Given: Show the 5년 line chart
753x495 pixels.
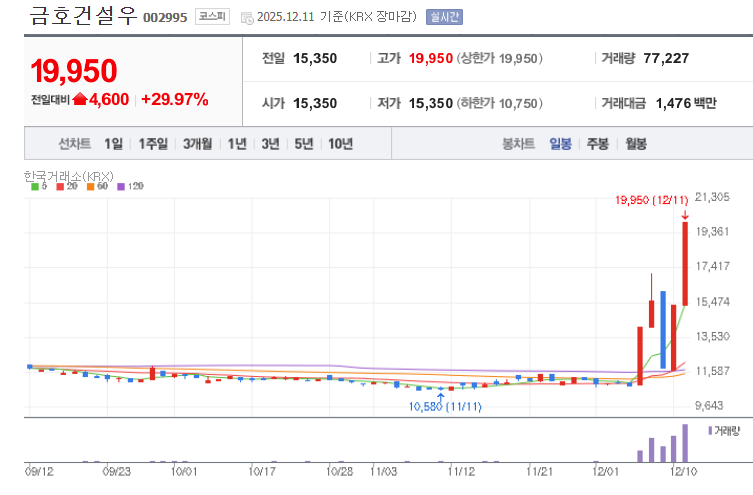Looking at the screenshot, I should click(x=304, y=144).
